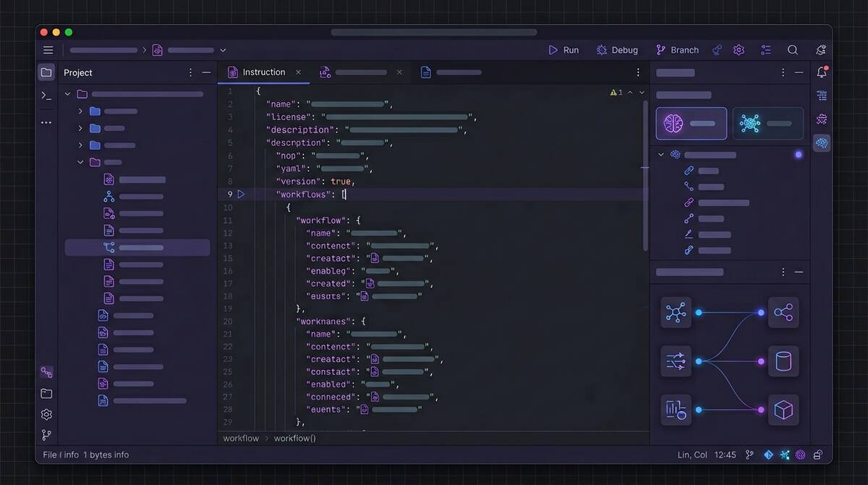Collapse the graph panel with its minimize control
Screen dimensions: 868x485
pos(799,271)
